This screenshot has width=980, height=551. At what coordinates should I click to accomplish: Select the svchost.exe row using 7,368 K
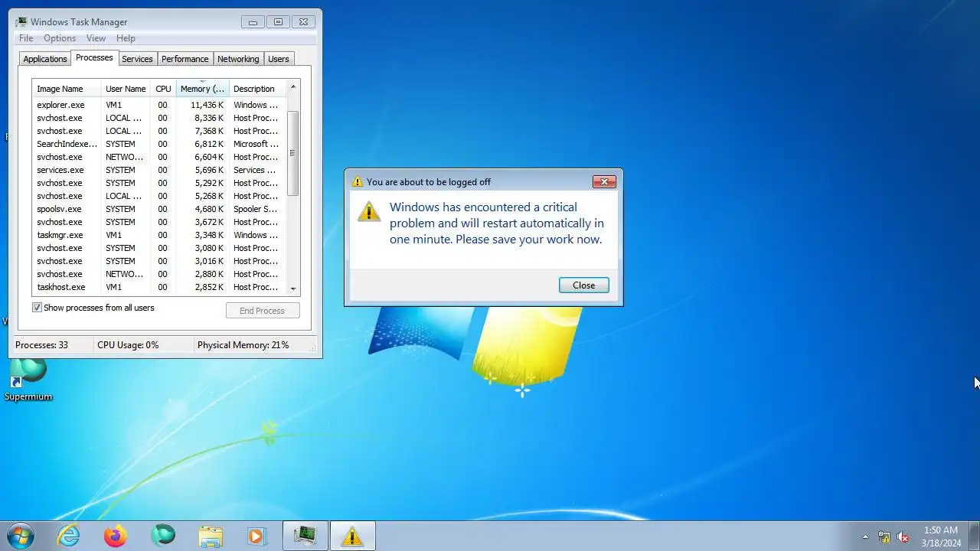point(159,131)
